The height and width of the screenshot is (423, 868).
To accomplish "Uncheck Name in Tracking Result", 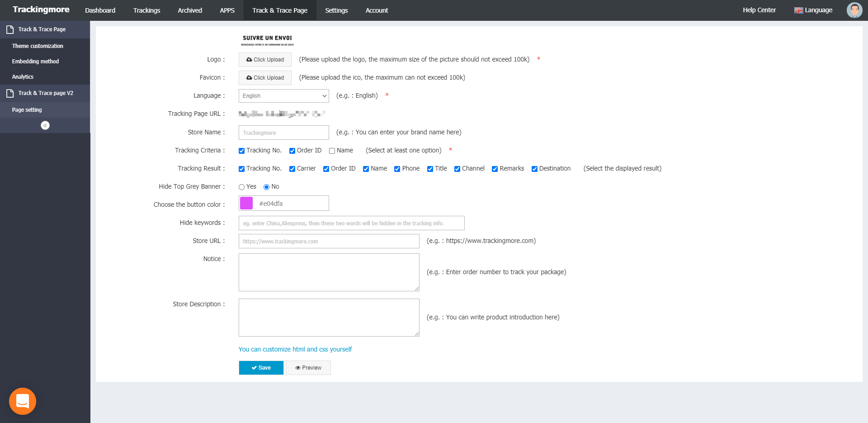I will click(366, 169).
